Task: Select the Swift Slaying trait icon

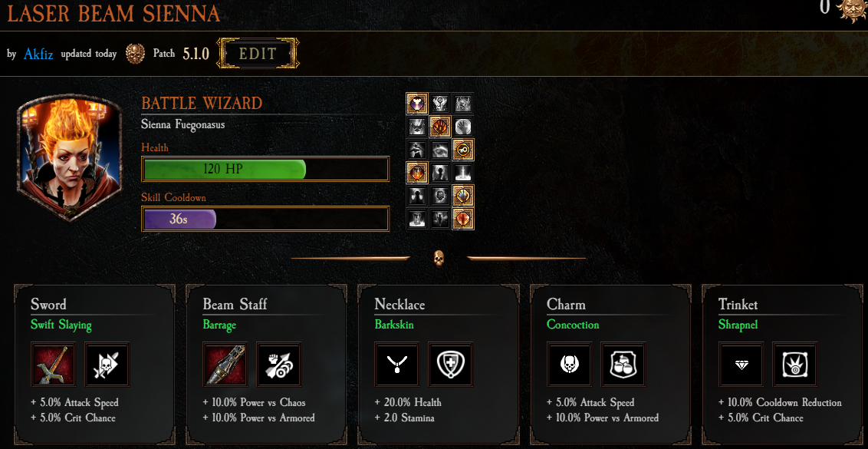Action: pyautogui.click(x=107, y=364)
